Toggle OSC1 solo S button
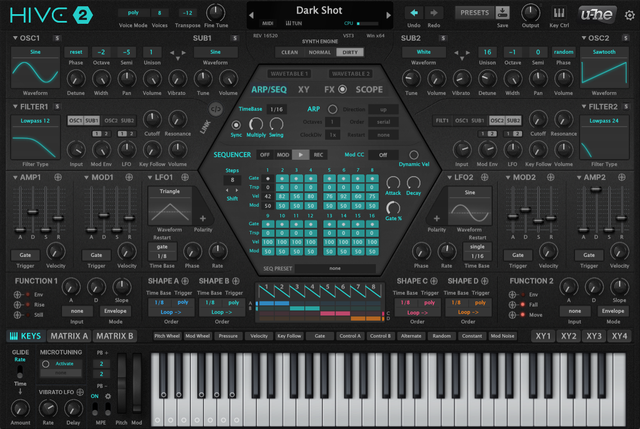 57,38
